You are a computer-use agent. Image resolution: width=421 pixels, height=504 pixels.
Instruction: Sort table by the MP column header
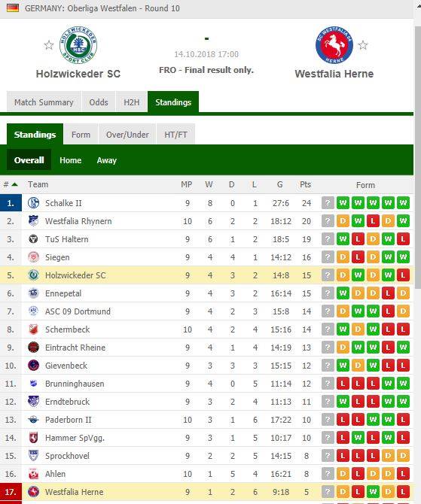186,184
